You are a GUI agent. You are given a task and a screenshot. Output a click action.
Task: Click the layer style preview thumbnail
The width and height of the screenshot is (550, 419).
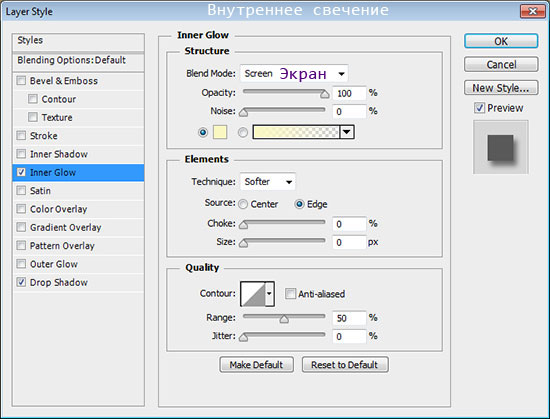click(501, 147)
